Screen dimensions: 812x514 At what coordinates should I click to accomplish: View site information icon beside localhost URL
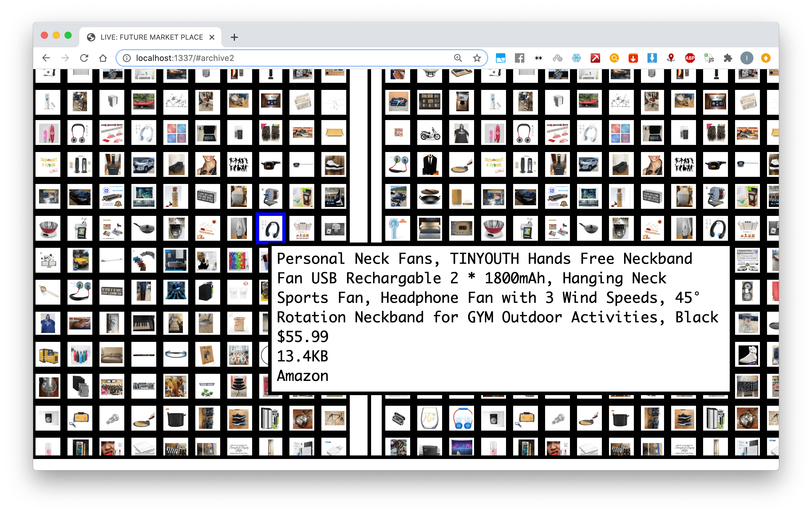[126, 58]
